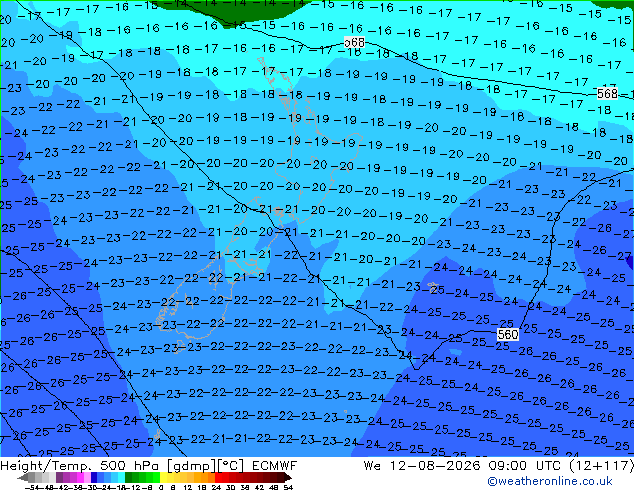Image resolution: width=634 pixels, height=490 pixels.
Task: Pick the gray swatch at the legend's cold end
Action: 32,477
